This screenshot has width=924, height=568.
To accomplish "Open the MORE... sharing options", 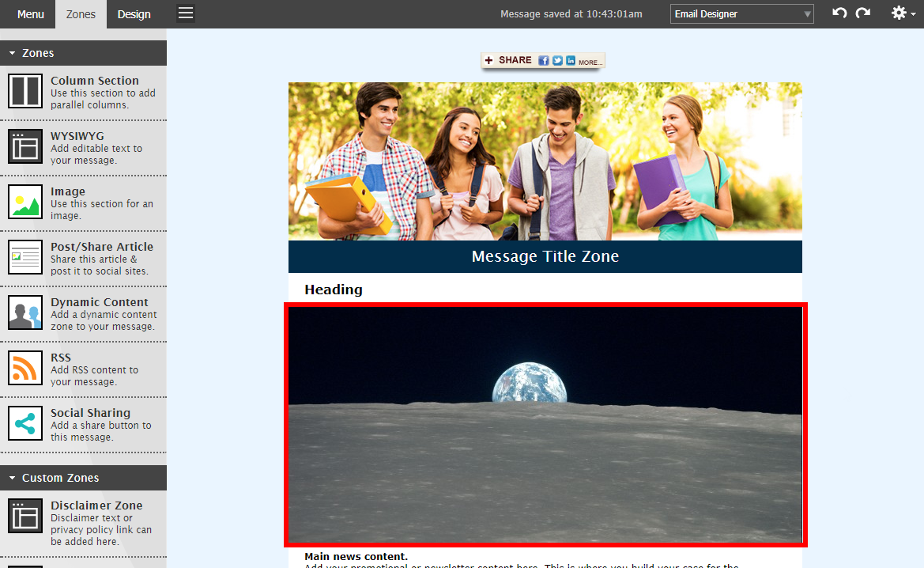I will pyautogui.click(x=590, y=62).
